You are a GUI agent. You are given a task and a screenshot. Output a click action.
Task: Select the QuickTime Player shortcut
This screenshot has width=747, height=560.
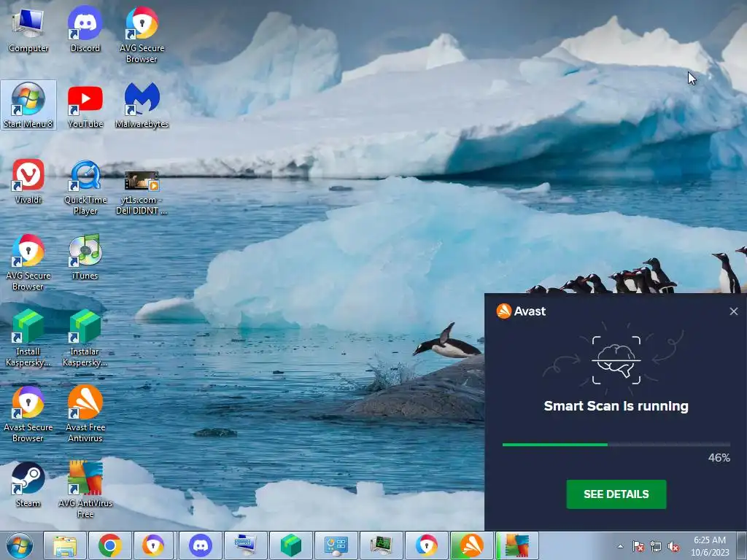85,187
